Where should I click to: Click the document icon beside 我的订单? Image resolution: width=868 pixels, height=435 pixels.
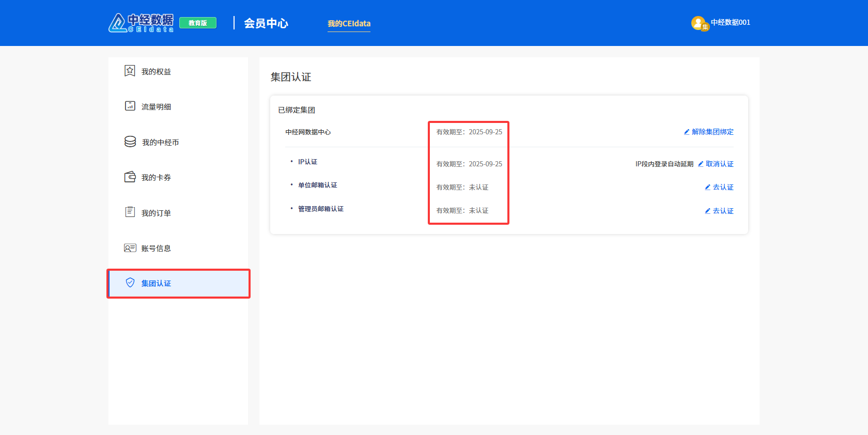click(130, 212)
